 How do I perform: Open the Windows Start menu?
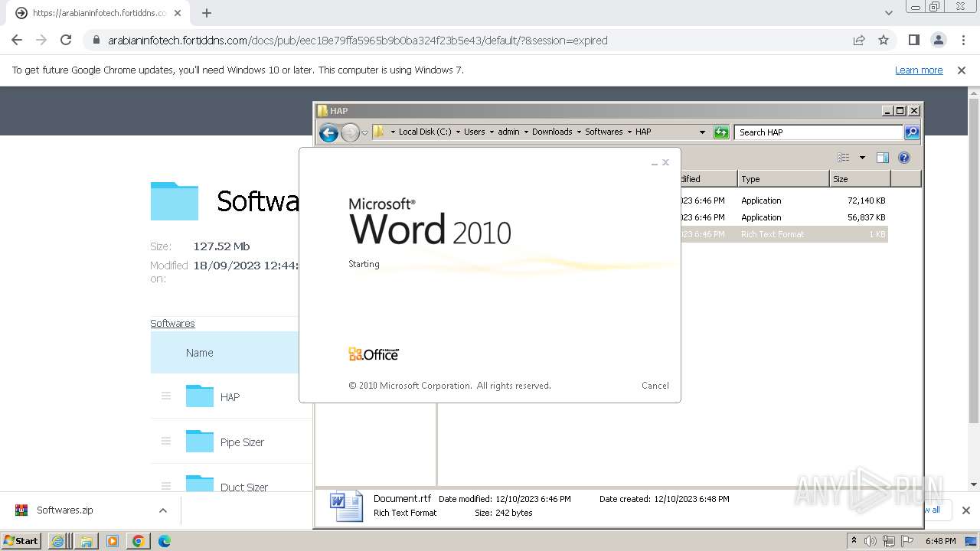pyautogui.click(x=21, y=540)
